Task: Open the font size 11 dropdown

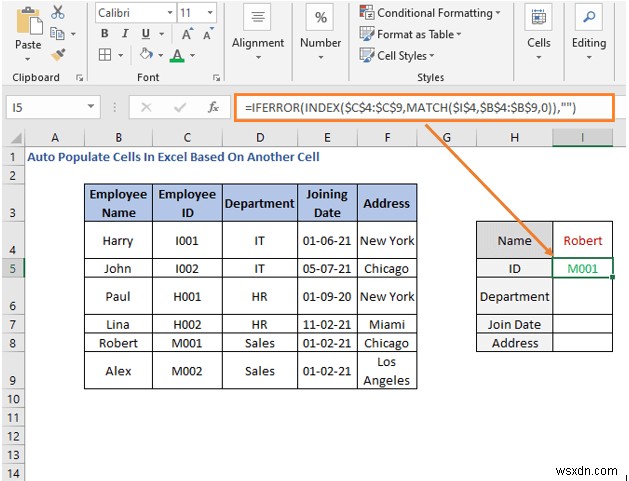Action: point(210,13)
